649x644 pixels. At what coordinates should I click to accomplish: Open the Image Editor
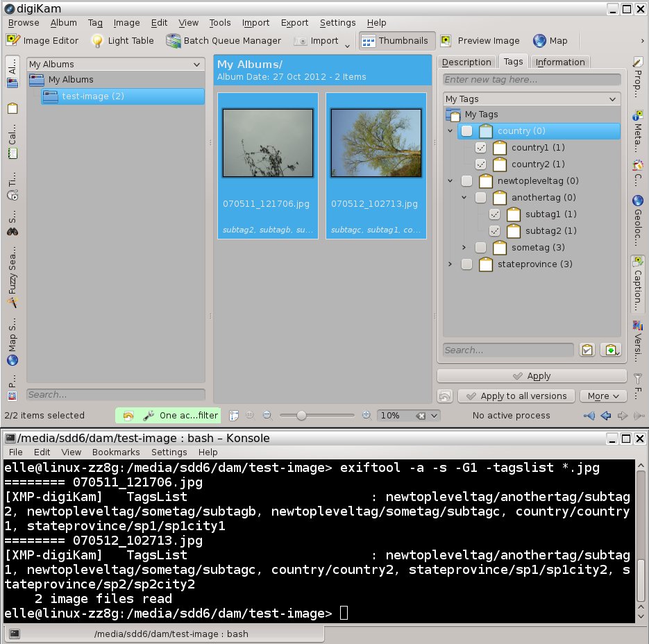42,40
